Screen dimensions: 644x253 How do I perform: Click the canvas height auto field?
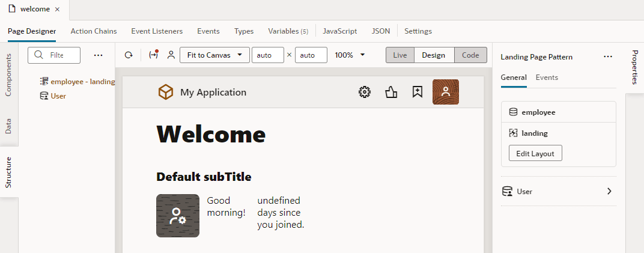pos(311,55)
